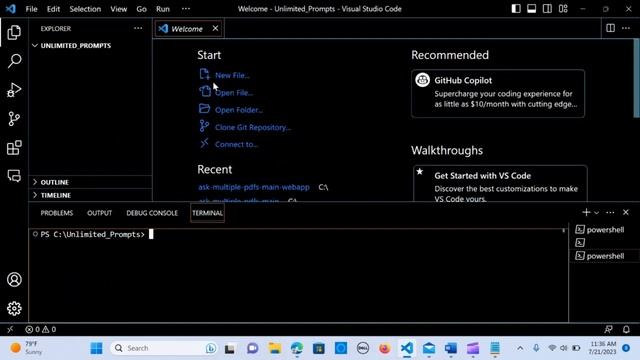Viewport: 640px width, 360px height.
Task: Close the Welcome tab
Action: coord(215,28)
